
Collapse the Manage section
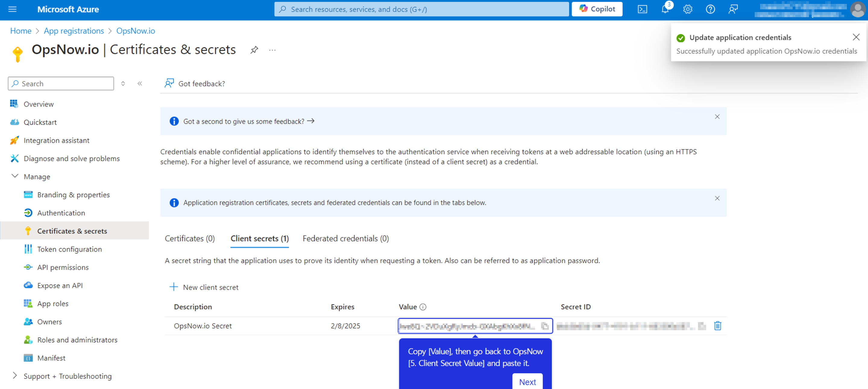click(15, 176)
